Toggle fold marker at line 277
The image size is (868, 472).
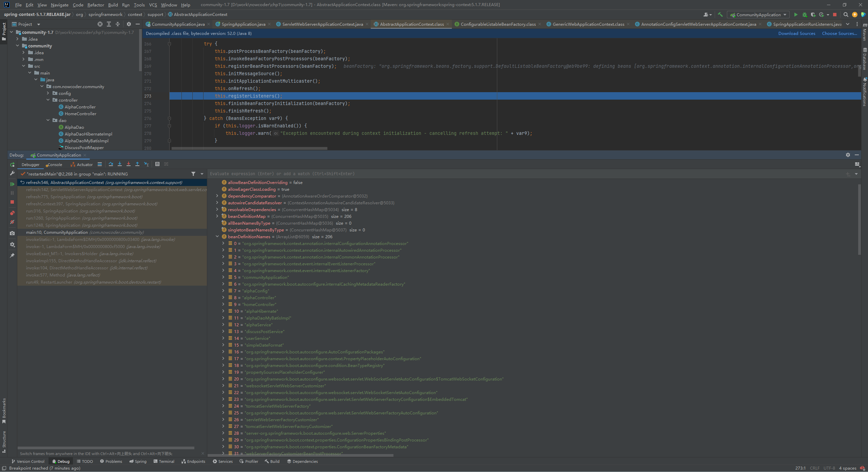click(169, 126)
